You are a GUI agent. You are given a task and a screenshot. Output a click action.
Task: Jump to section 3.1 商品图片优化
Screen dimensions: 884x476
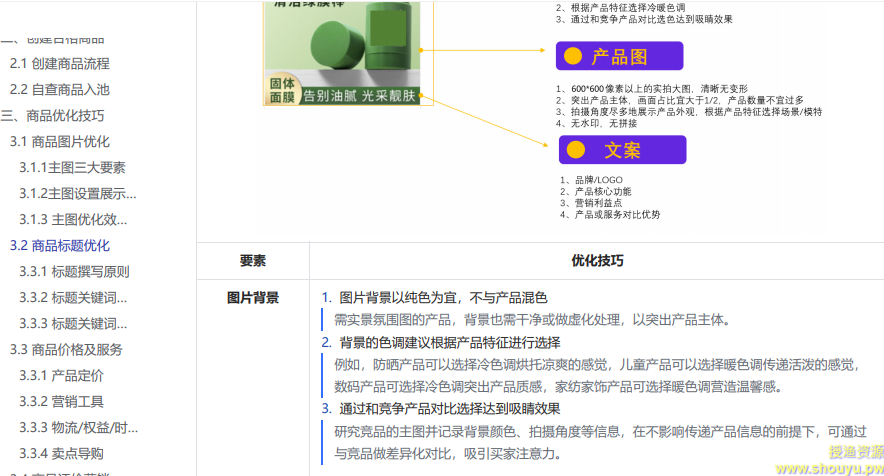[60, 142]
